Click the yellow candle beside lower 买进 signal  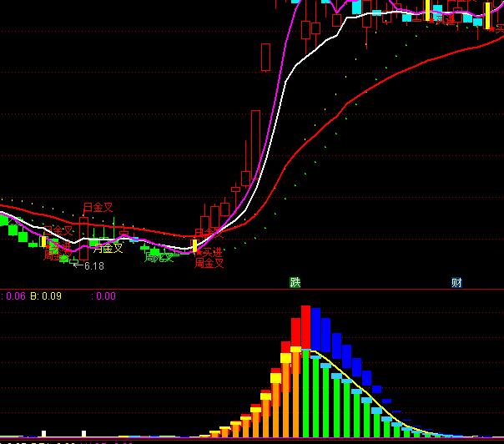tap(194, 245)
